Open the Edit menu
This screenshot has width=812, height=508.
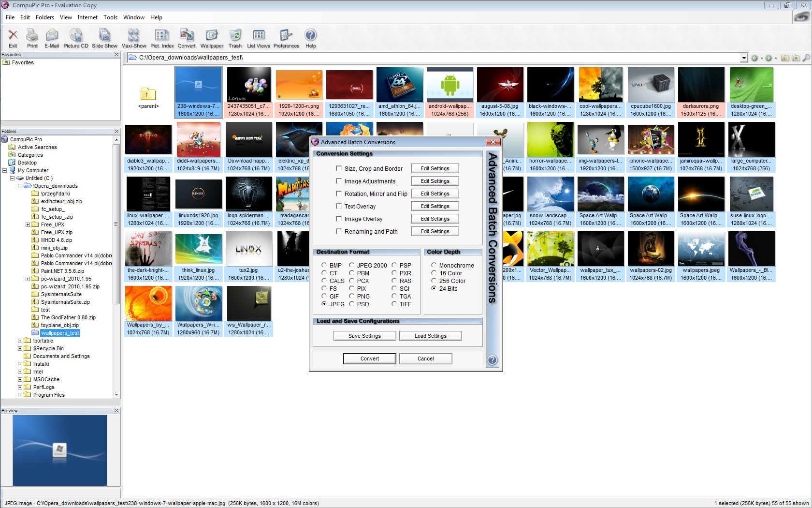coord(25,17)
